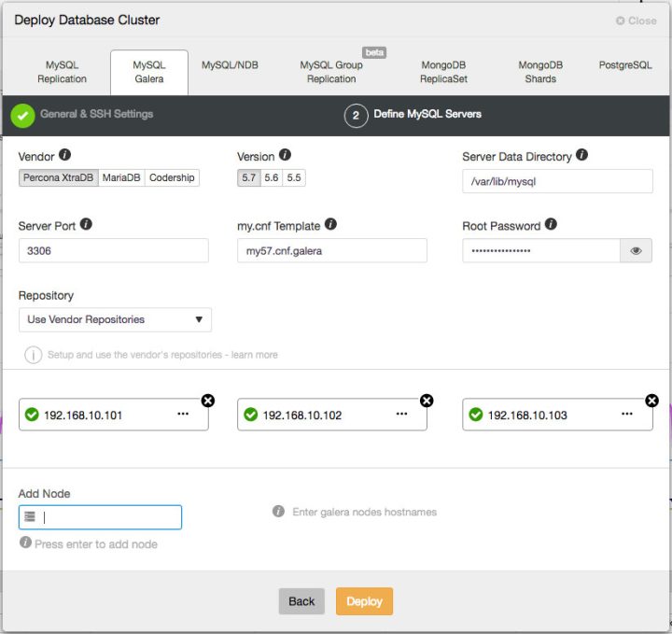This screenshot has width=672, height=634.
Task: Remove node 192.168.10.101 with its X icon
Action: tap(207, 400)
